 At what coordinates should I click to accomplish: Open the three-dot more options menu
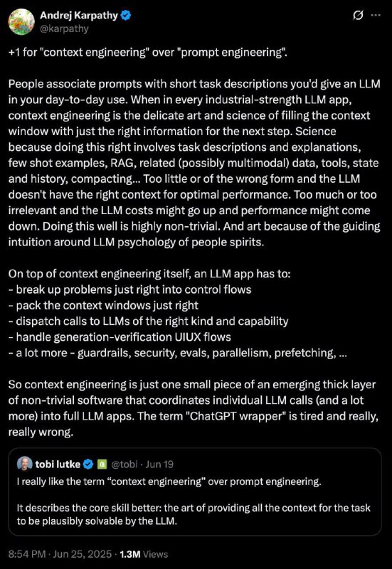[x=376, y=15]
